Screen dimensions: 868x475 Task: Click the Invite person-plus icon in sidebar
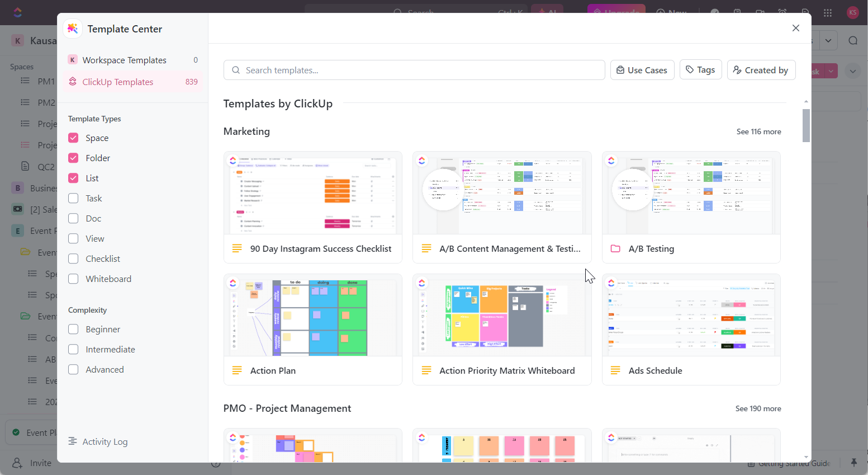click(x=17, y=463)
